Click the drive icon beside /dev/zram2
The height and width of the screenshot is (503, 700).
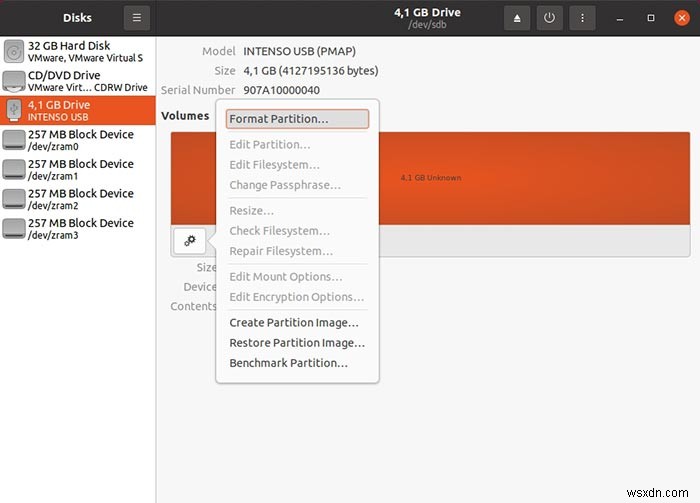(x=14, y=199)
